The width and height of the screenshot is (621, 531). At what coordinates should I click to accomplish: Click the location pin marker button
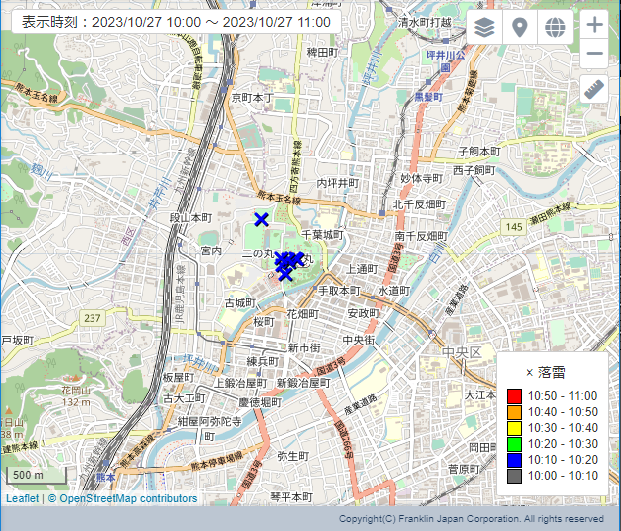click(x=519, y=27)
